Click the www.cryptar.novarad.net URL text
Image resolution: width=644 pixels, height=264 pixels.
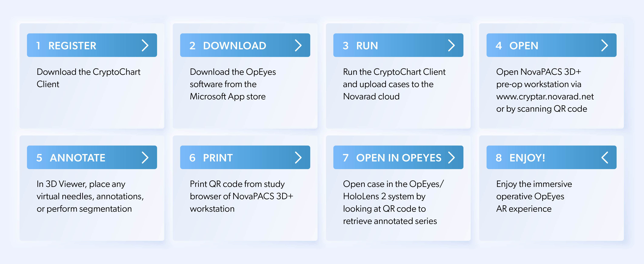pos(545,97)
